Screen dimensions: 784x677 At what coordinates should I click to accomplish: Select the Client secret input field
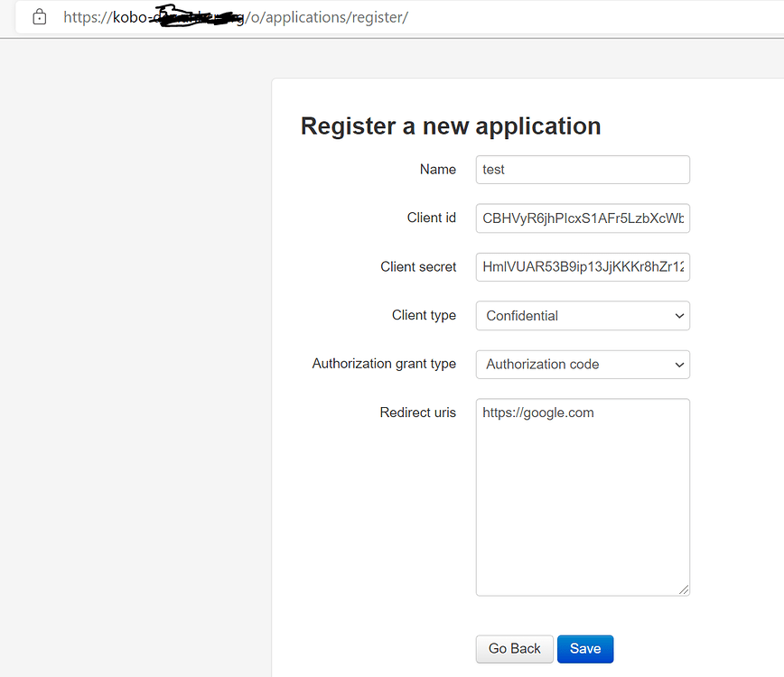(582, 267)
